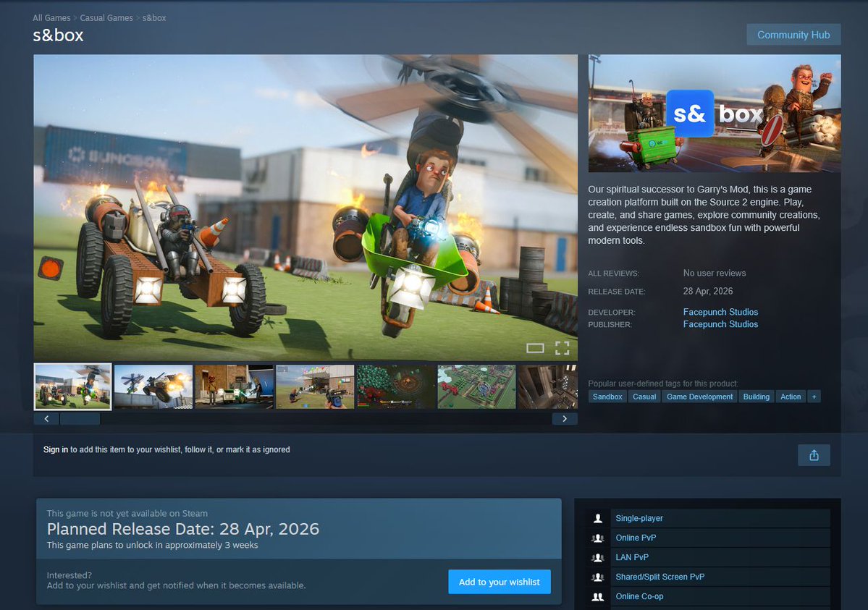
Task: Go to Casual Games breadcrumb
Action: click(x=106, y=17)
